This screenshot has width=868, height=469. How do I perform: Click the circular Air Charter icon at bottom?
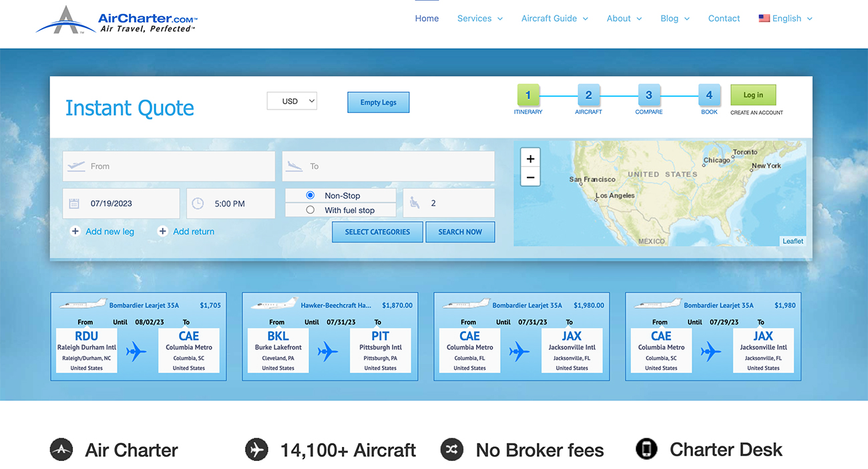[61, 450]
